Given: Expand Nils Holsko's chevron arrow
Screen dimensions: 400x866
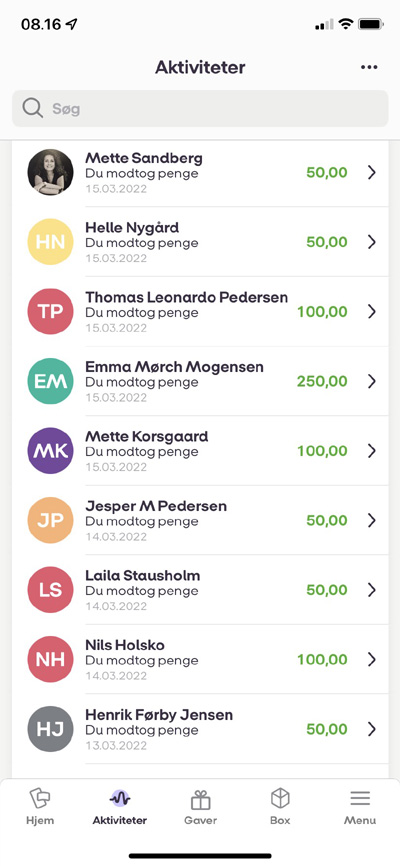Looking at the screenshot, I should click(x=372, y=659).
